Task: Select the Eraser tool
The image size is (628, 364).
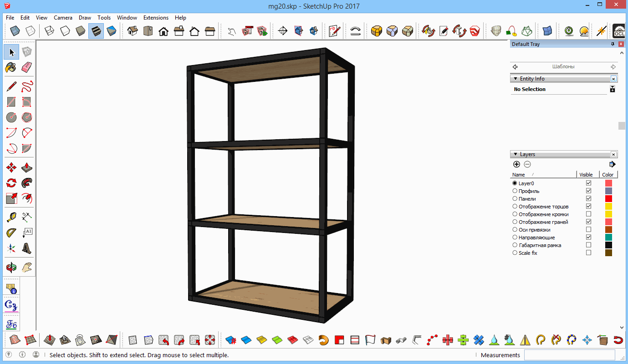Action: point(27,67)
